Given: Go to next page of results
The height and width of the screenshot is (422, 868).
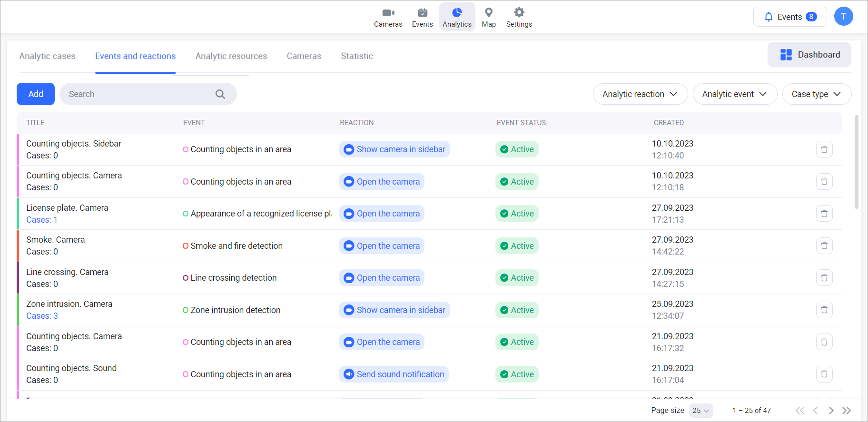Looking at the screenshot, I should pyautogui.click(x=831, y=411).
